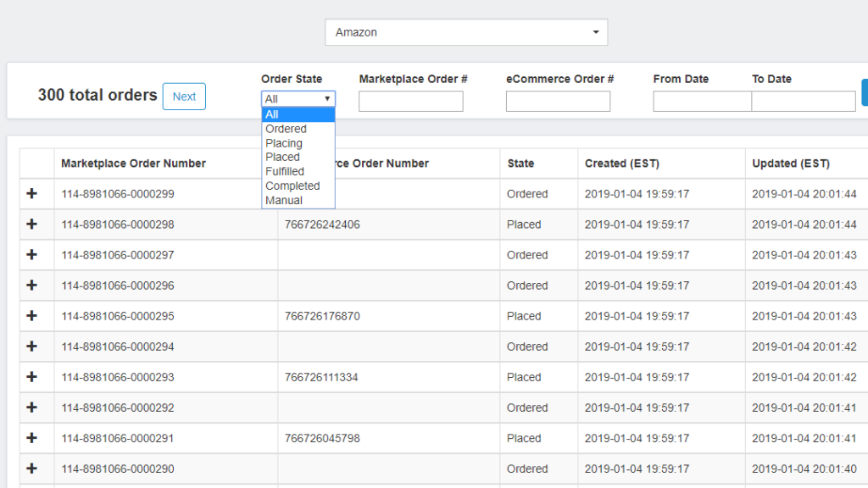Expand order 114-8981066-0000291 details

(34, 438)
